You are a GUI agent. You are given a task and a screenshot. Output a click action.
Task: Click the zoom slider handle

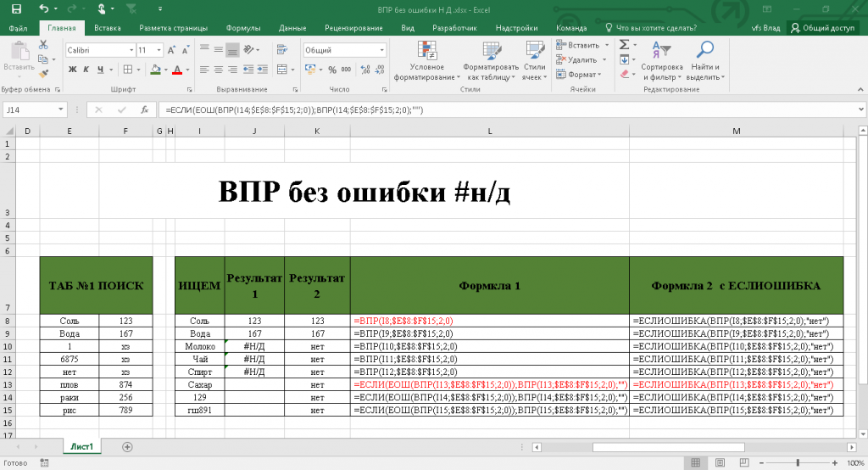798,463
